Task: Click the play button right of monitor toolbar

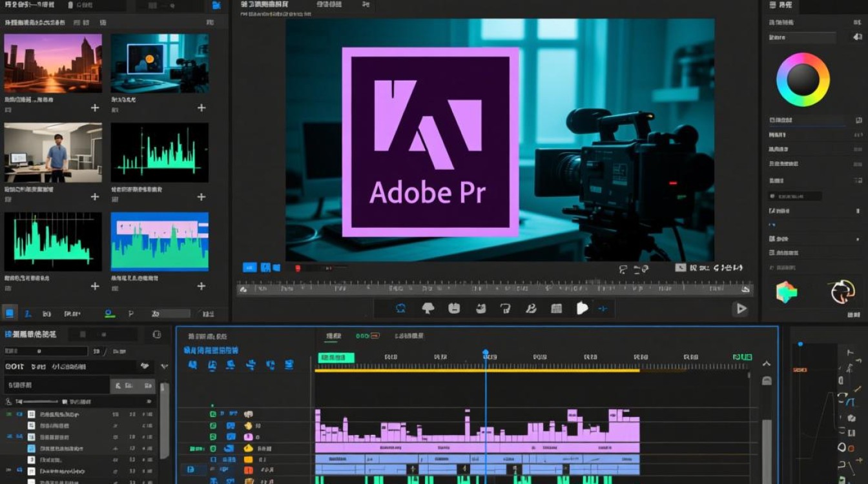Action: coord(741,309)
